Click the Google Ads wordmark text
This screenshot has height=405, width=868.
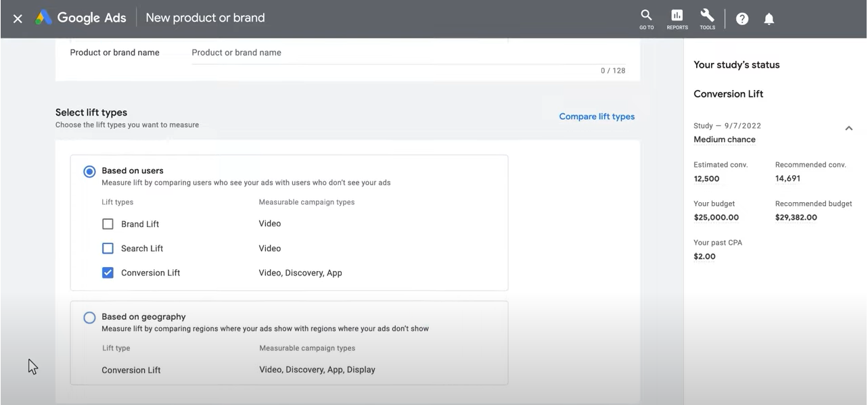91,18
